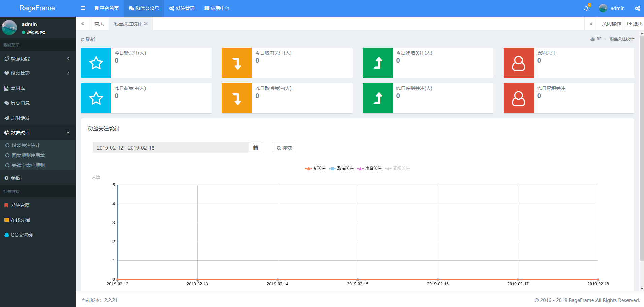Image resolution: width=644 pixels, height=307 pixels.
Task: Click the red user icon for 昨日累积关注
Action: [x=519, y=98]
